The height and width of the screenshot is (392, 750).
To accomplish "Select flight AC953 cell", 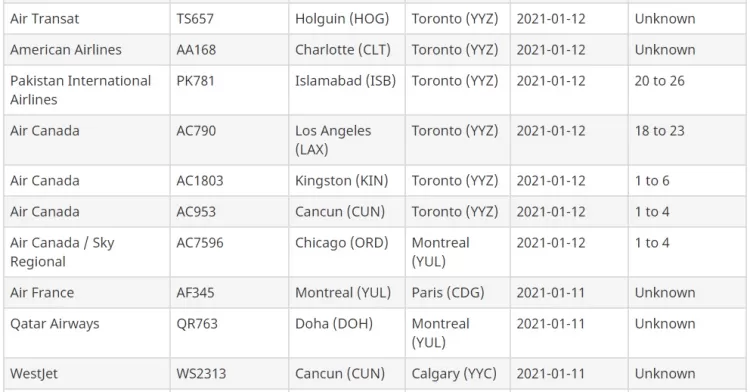I will 229,212.
